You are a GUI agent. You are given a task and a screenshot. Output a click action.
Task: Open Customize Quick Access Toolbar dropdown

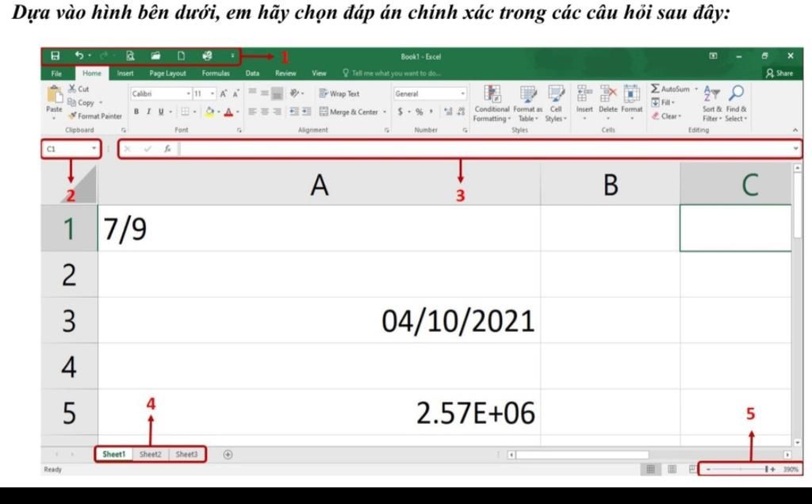232,56
